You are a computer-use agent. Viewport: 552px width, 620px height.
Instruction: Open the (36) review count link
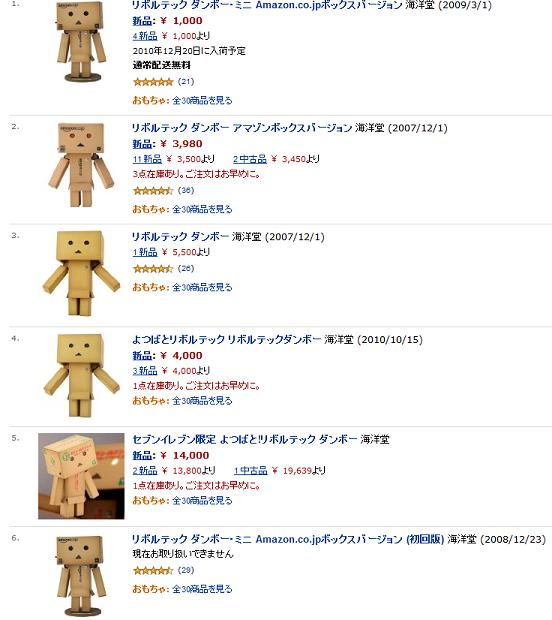click(186, 191)
